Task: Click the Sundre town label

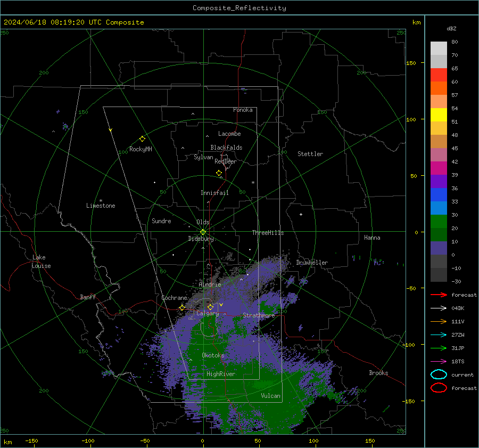Action: [161, 221]
